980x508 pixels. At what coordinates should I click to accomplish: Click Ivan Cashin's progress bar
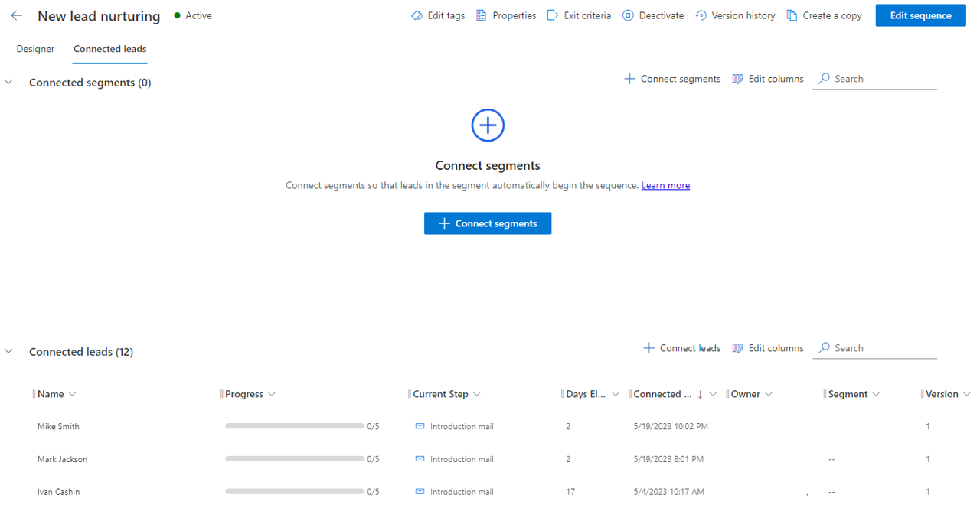click(294, 492)
